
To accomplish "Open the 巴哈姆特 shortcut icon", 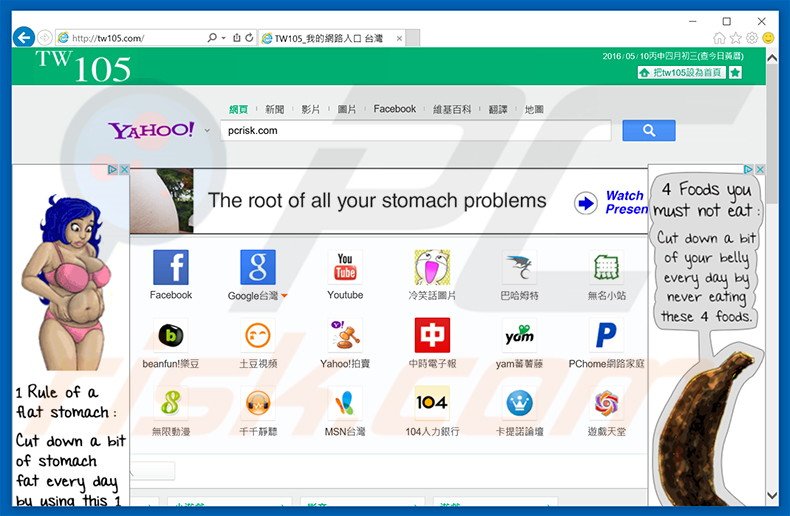I will [519, 268].
